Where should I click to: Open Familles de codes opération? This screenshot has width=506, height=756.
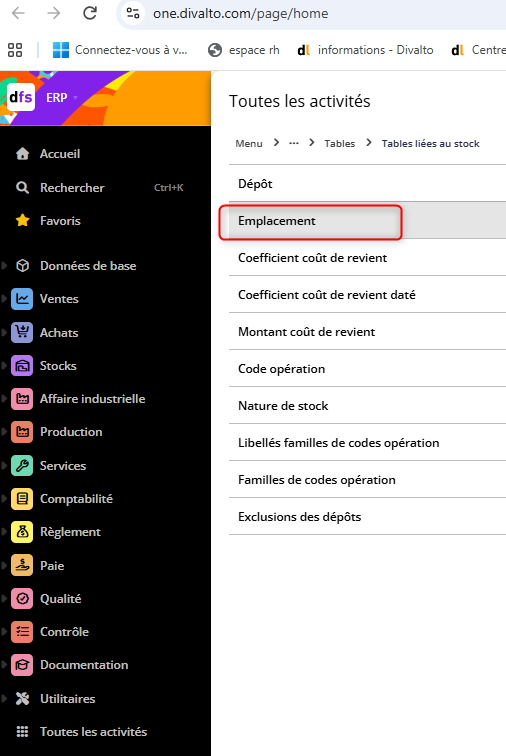[367, 480]
